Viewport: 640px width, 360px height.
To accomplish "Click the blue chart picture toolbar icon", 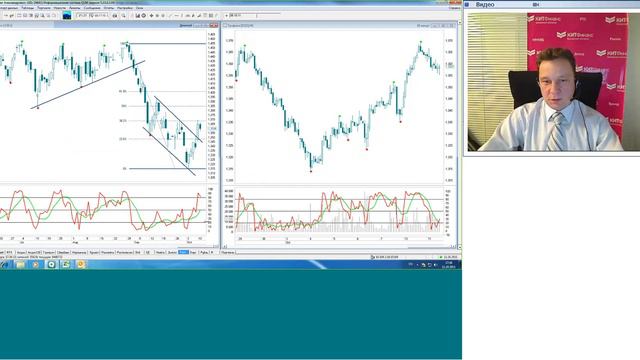I will [67, 16].
